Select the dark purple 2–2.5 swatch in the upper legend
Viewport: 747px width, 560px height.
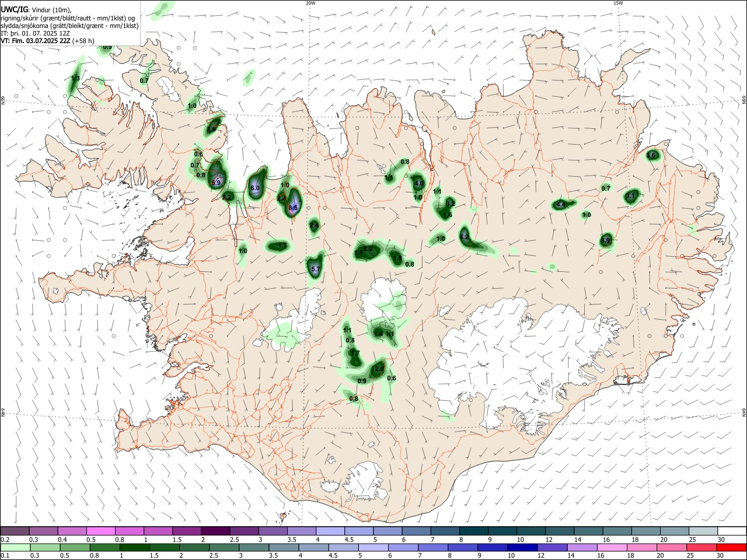pos(215,531)
